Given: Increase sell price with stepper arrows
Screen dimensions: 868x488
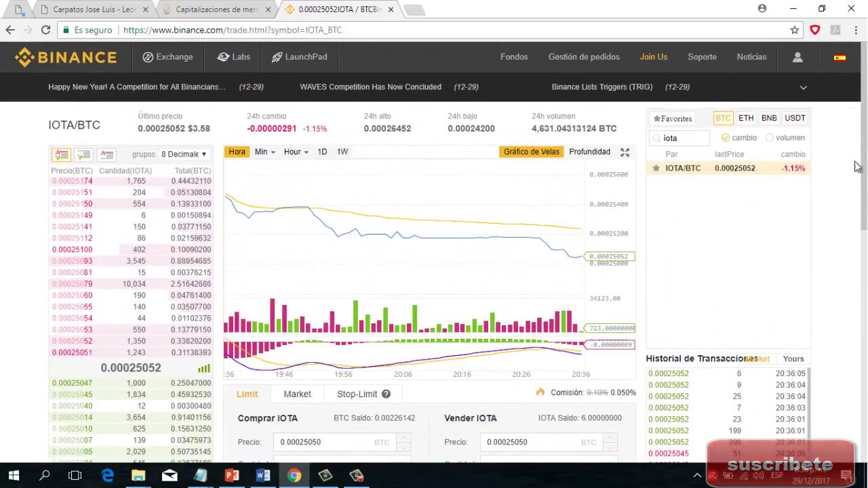Looking at the screenshot, I should pos(609,438).
